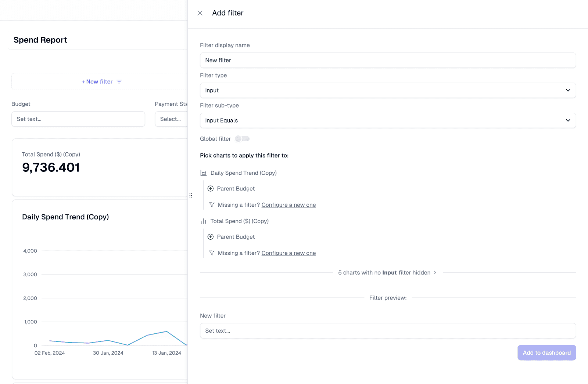The image size is (588, 384).
Task: Click the Set text field under Filter preview
Action: [x=388, y=330]
